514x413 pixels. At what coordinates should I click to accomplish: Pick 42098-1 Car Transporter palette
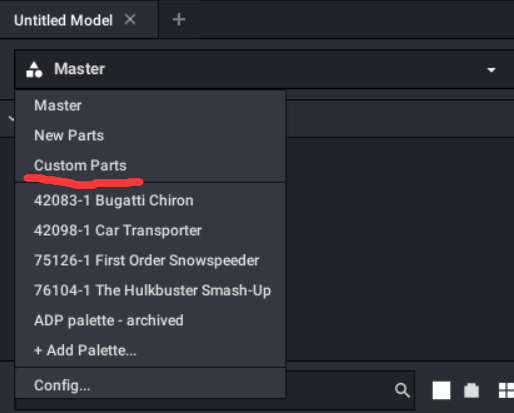pos(118,230)
